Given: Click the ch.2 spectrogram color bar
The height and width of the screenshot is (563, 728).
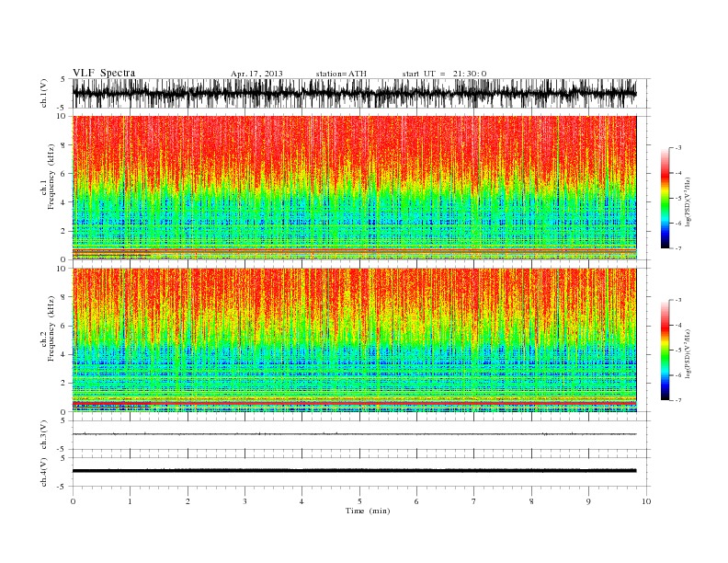Looking at the screenshot, I should point(665,350).
